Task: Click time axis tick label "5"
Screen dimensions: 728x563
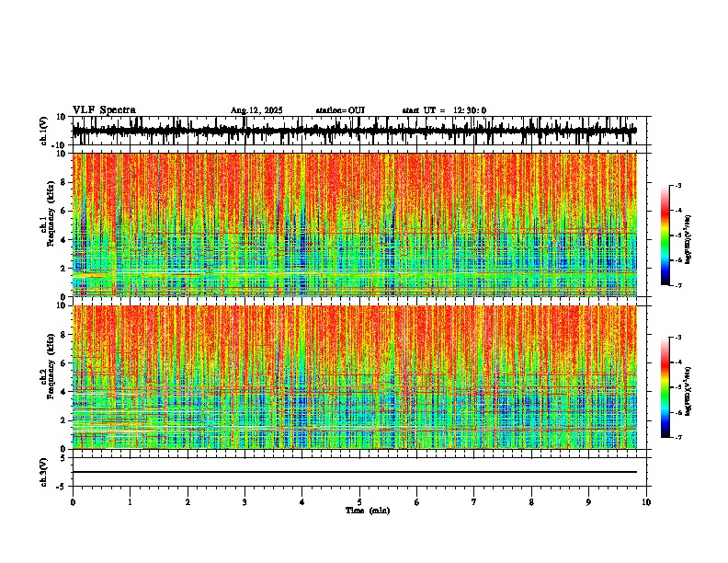Action: [359, 502]
